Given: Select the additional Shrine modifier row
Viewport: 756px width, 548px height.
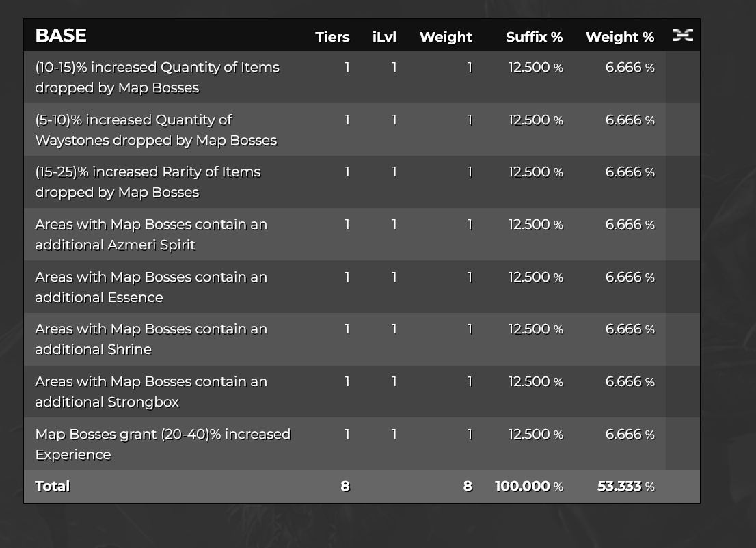Looking at the screenshot, I should click(362, 340).
